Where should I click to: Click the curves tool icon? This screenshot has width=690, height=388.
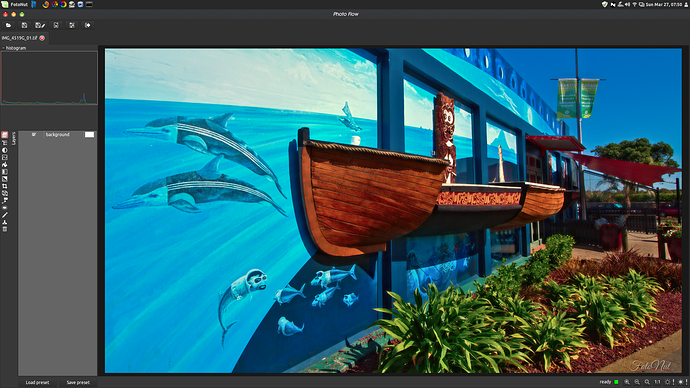tap(4, 165)
